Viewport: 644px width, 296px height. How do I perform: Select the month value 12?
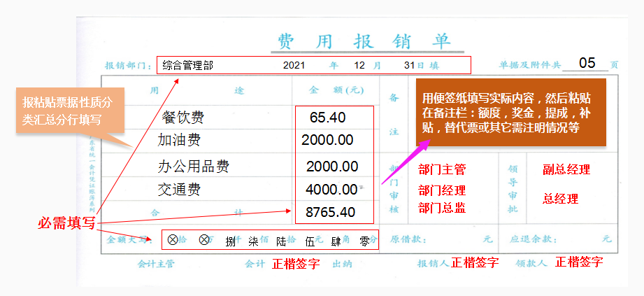[359, 65]
